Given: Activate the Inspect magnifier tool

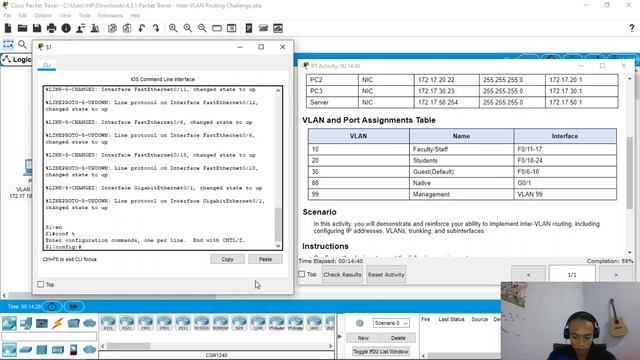Looking at the screenshot, I should [22, 44].
